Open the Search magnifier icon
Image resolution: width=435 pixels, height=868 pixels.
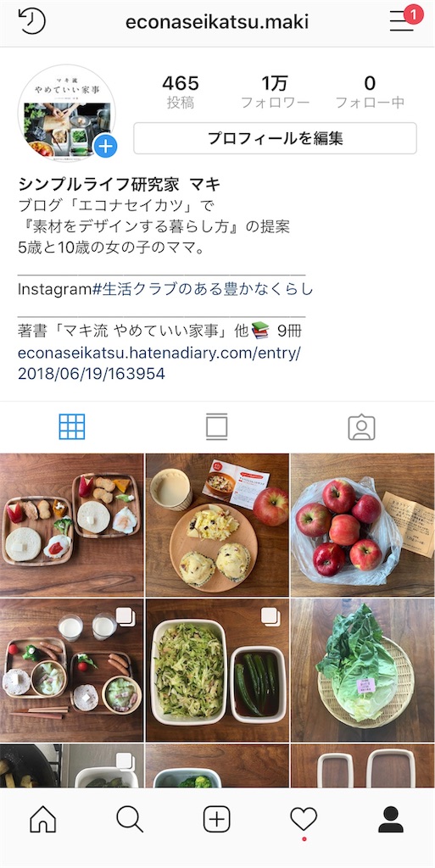pyautogui.click(x=130, y=820)
